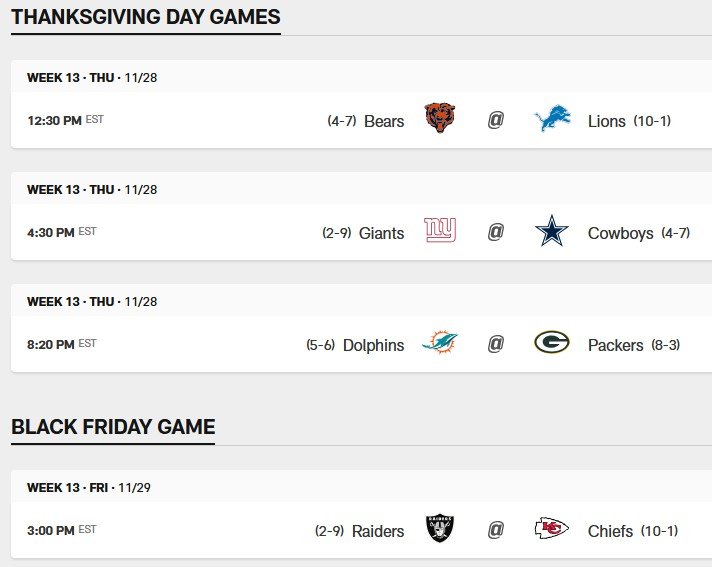Open the Miami Dolphins logo
Screen dimensions: 712x567
pos(440,343)
